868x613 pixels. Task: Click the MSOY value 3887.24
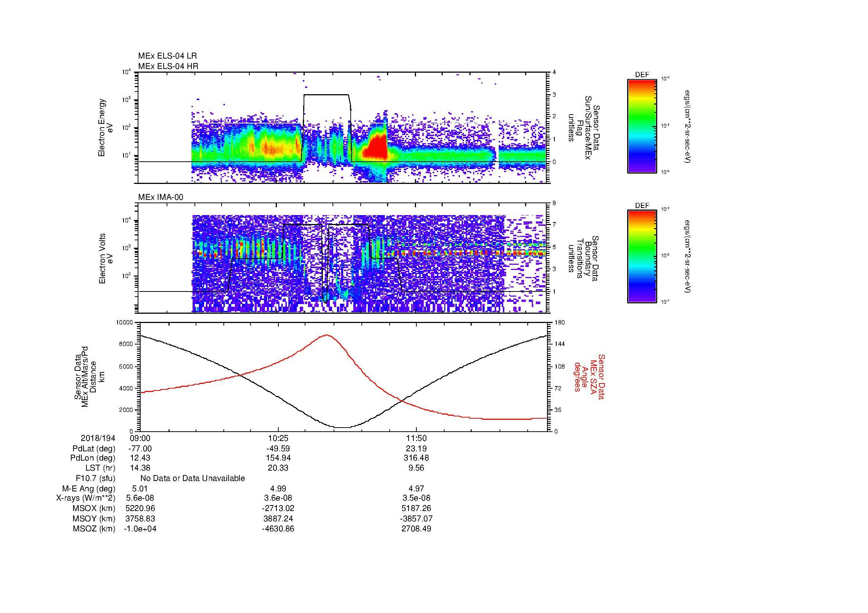[278, 519]
